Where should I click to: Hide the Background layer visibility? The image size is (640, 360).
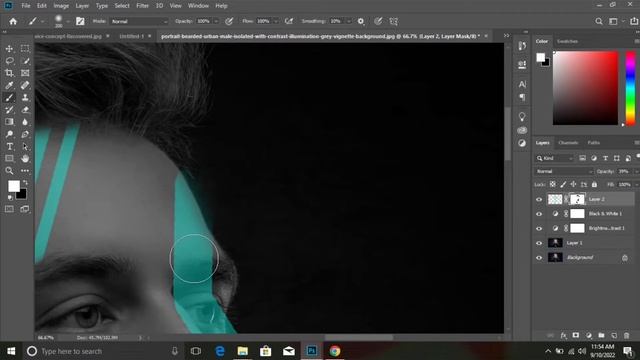[x=539, y=258]
